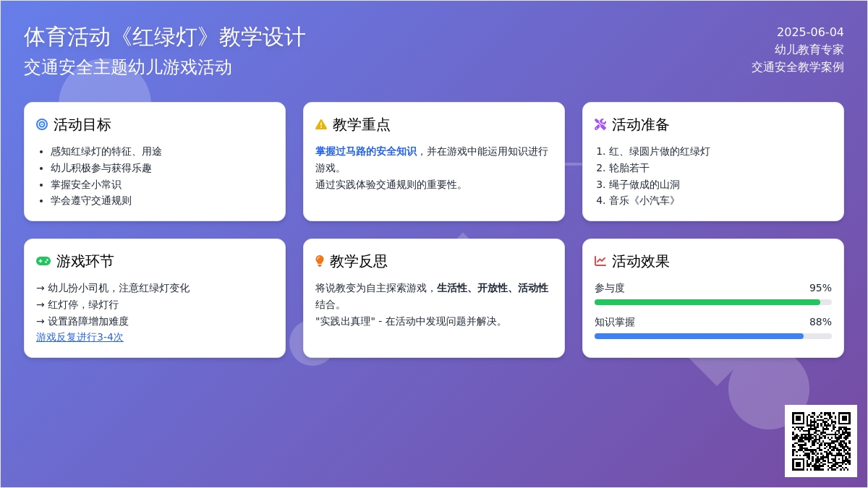This screenshot has width=868, height=488.
Task: Click the gamepad icon beside 游戏环节
Action: 43,261
